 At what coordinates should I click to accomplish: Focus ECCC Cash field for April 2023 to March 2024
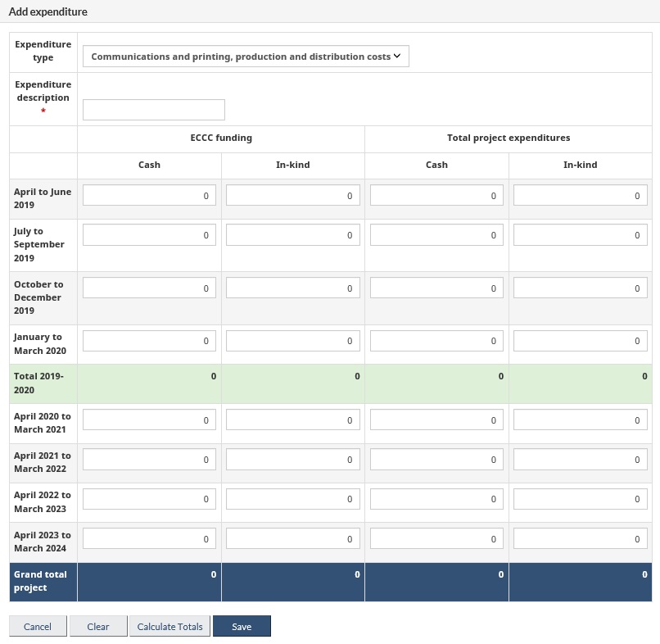pos(149,539)
